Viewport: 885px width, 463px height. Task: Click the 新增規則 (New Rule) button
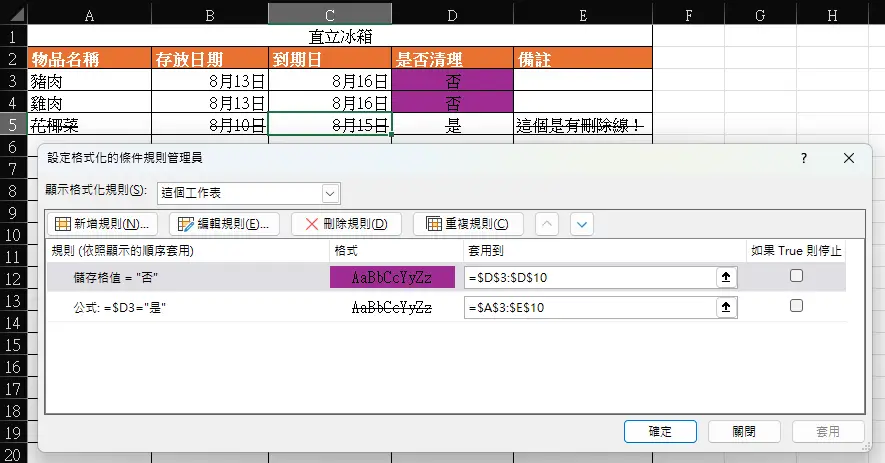pyautogui.click(x=102, y=224)
